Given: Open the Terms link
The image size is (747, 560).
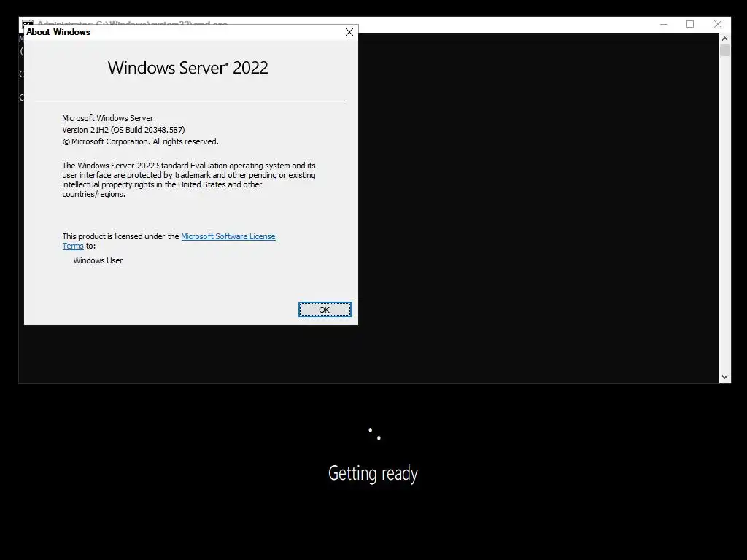Looking at the screenshot, I should (x=73, y=246).
